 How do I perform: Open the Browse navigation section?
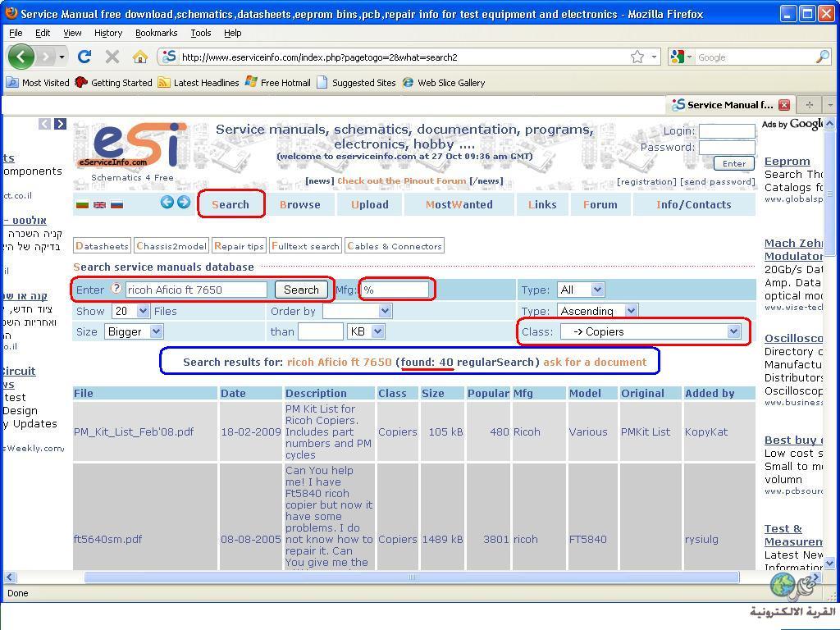coord(300,204)
